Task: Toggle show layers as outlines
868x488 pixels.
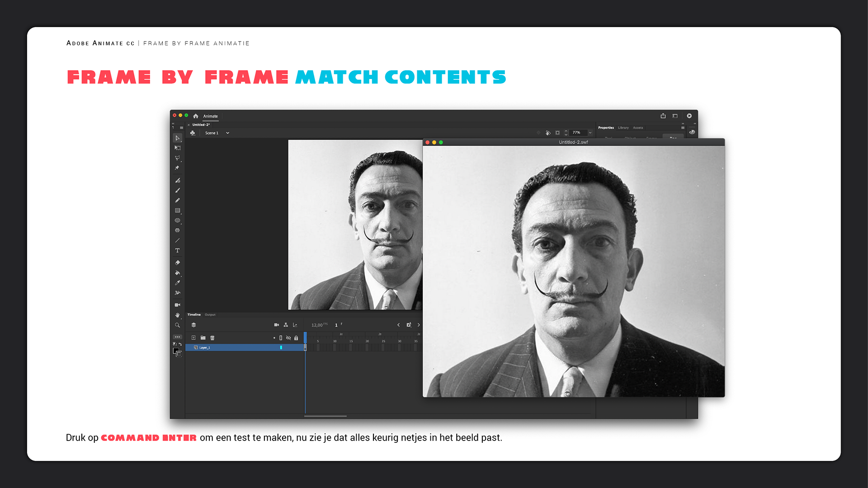Action: (281, 338)
